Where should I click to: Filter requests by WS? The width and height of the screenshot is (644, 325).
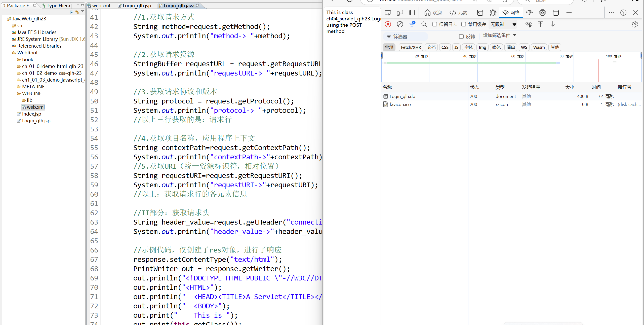pos(524,47)
